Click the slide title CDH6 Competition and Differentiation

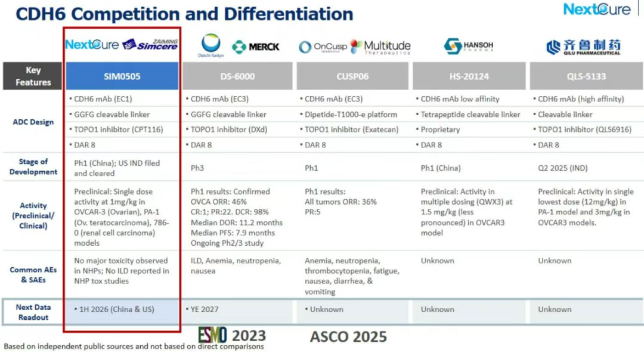(184, 13)
